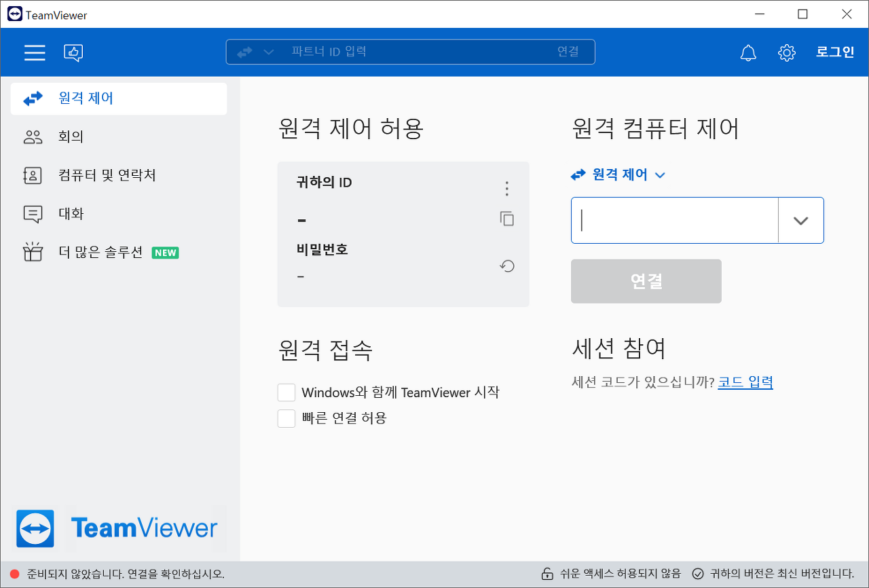The image size is (869, 588).
Task: Click the NEW badge
Action: click(166, 253)
